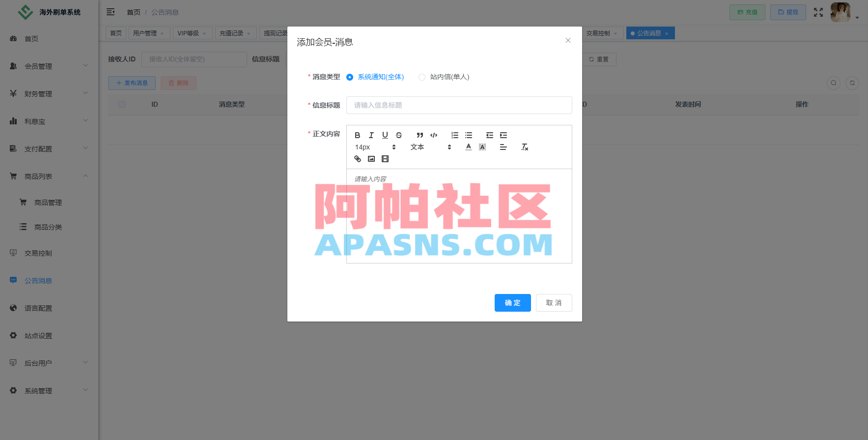The height and width of the screenshot is (440, 868).
Task: Expand 利息宝 sidebar menu
Action: click(49, 121)
